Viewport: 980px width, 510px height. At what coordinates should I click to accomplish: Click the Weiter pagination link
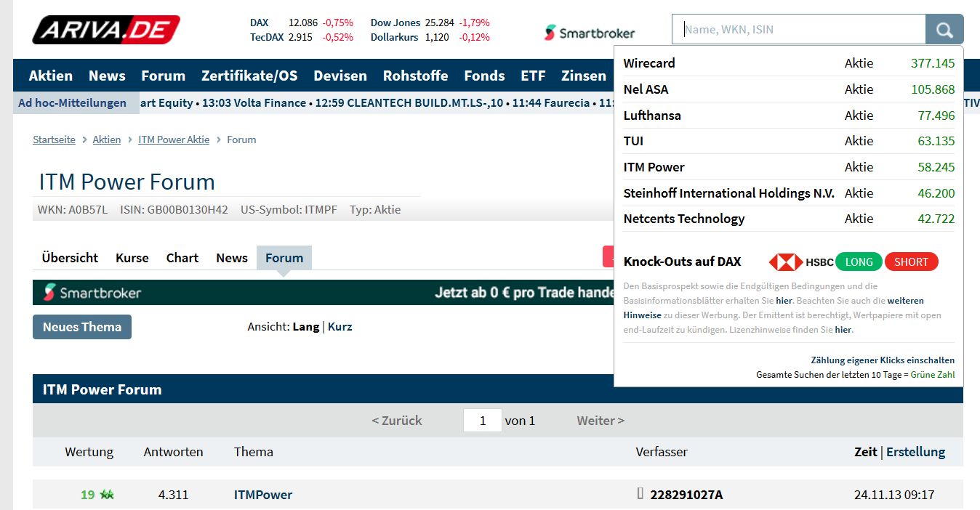point(601,421)
